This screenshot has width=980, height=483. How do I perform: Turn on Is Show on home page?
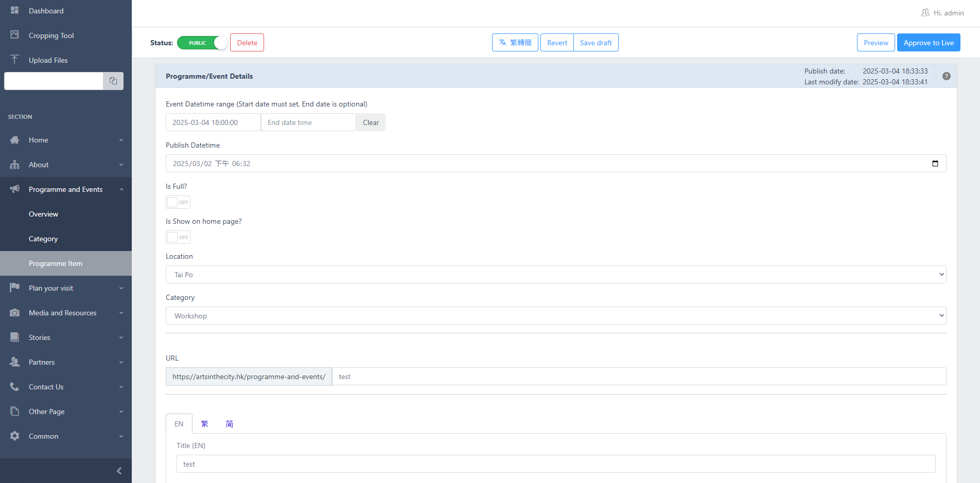tap(178, 237)
